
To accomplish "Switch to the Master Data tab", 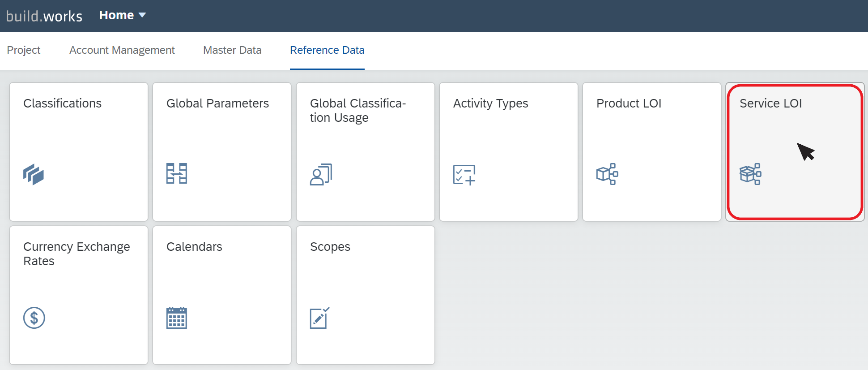I will click(232, 50).
